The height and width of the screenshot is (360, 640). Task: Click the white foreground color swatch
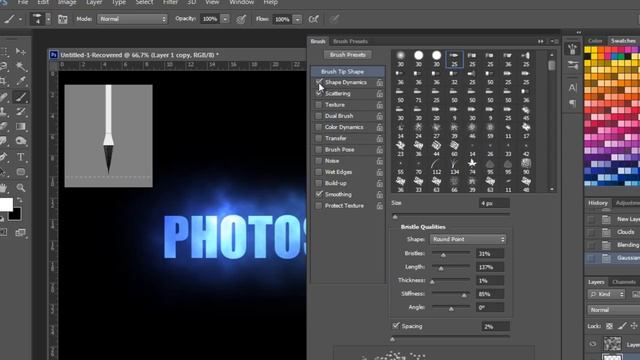pyautogui.click(x=5, y=204)
